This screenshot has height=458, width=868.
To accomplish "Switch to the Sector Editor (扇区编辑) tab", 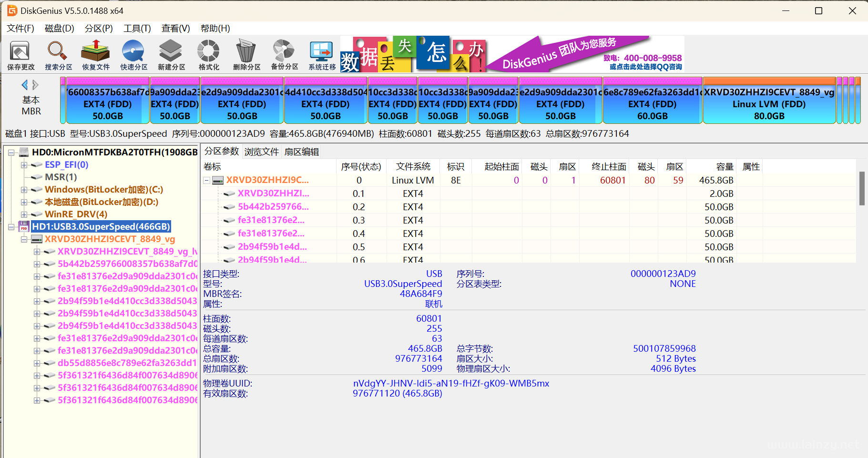I will click(301, 152).
